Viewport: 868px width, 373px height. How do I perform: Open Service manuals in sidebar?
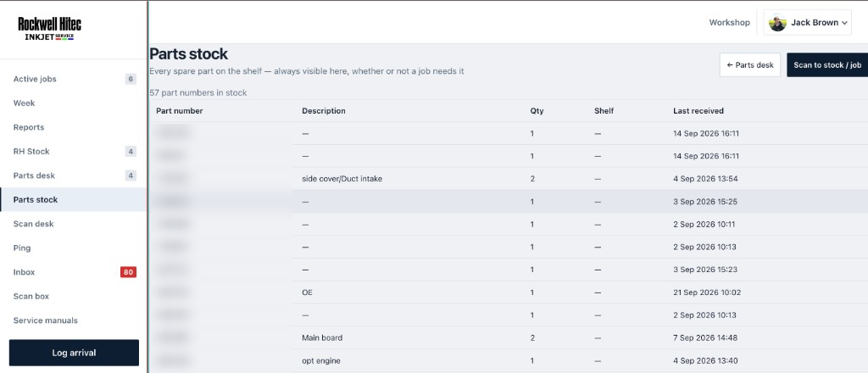point(73,320)
